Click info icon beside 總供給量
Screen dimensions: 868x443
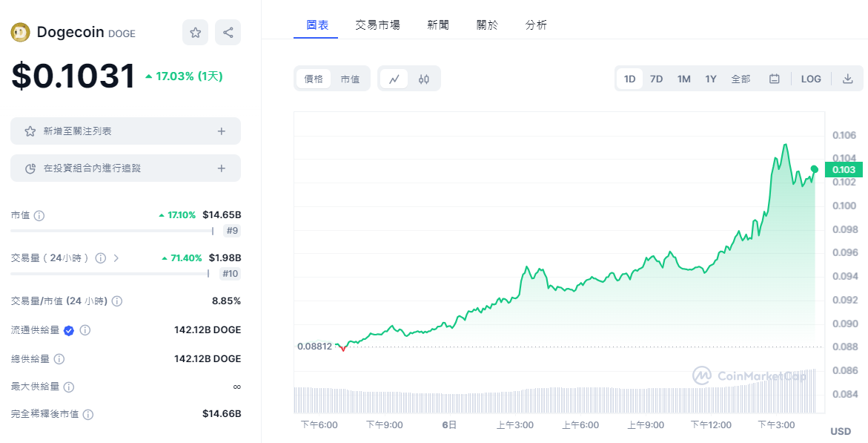pos(59,359)
